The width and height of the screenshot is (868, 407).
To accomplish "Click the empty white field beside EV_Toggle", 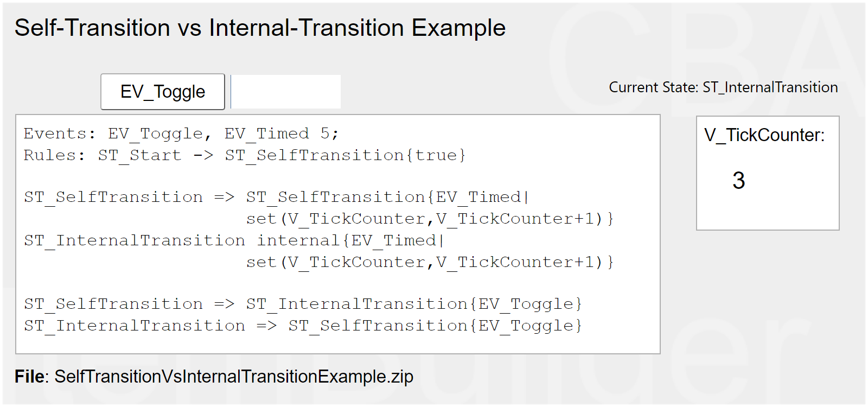I will 286,92.
